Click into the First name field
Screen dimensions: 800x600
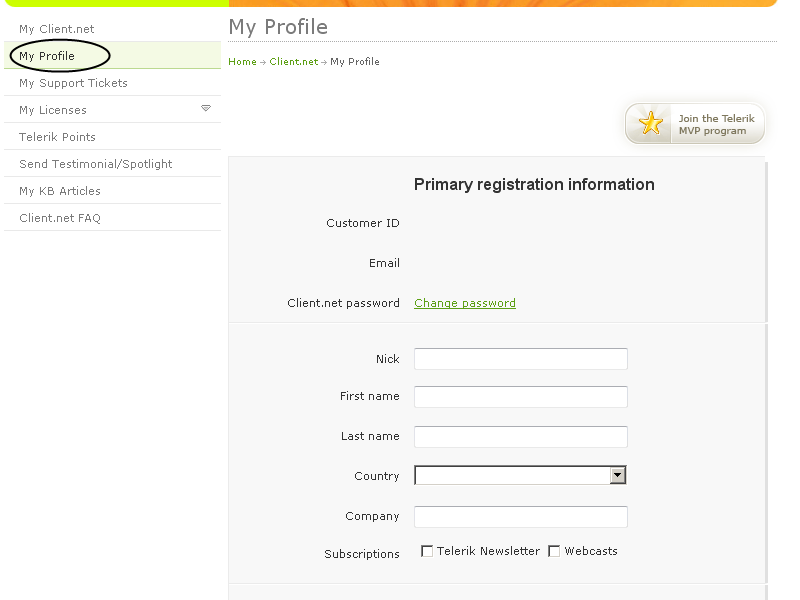[x=520, y=397]
